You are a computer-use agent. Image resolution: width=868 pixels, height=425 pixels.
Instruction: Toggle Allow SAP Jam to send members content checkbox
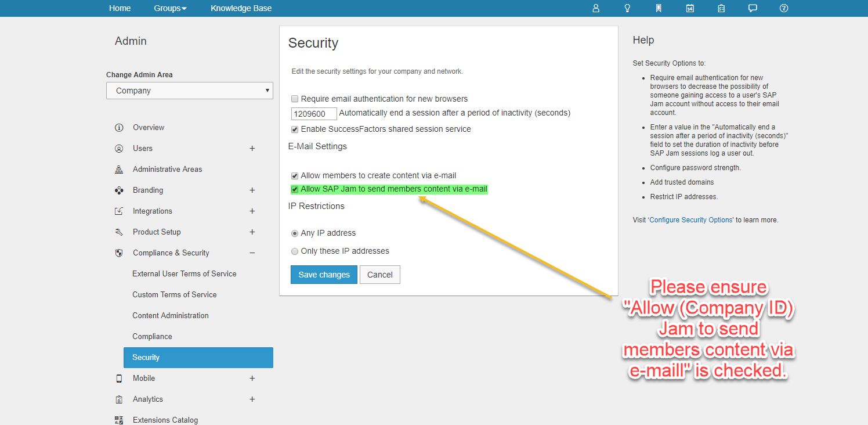pos(295,189)
